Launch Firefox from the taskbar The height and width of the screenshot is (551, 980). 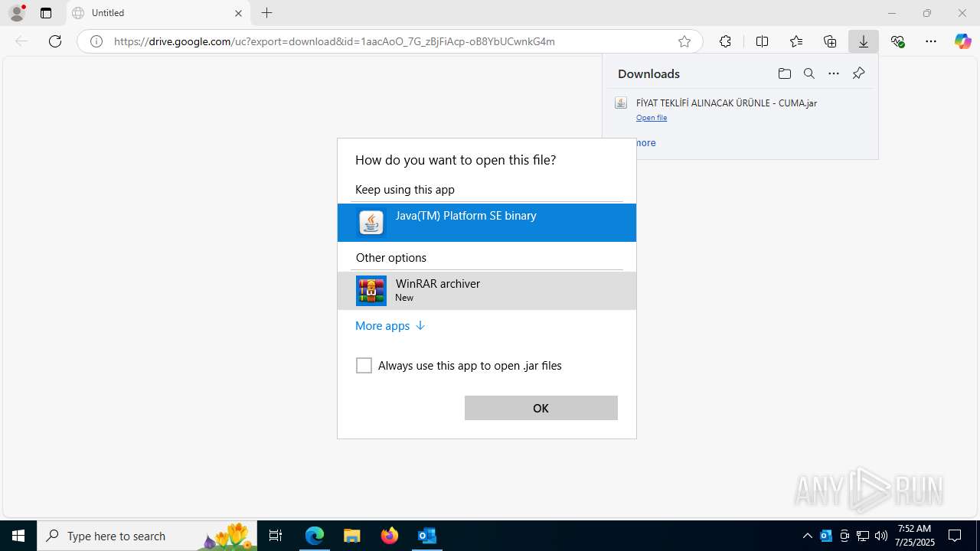click(x=389, y=536)
